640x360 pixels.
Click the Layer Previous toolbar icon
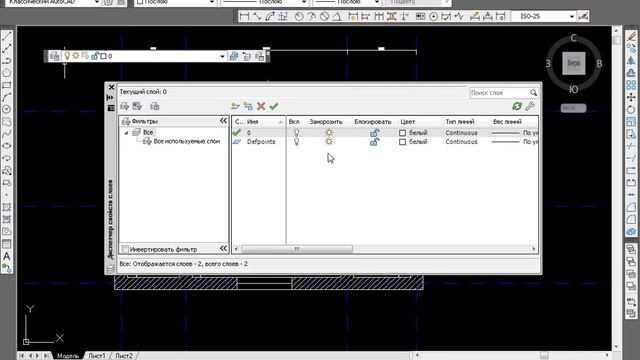pyautogui.click(x=247, y=56)
